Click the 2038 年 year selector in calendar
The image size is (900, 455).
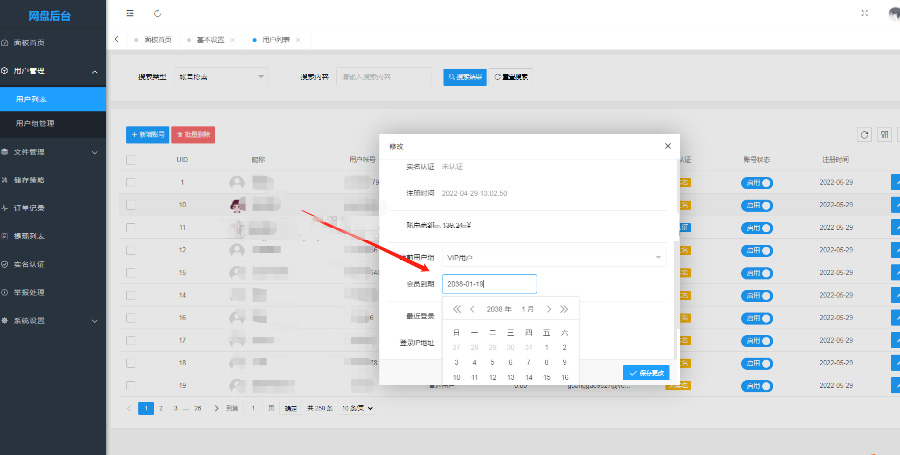point(499,309)
